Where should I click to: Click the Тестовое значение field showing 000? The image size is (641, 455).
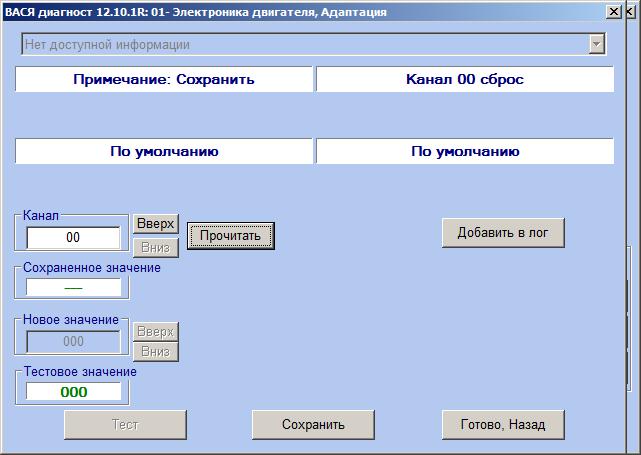point(73,392)
